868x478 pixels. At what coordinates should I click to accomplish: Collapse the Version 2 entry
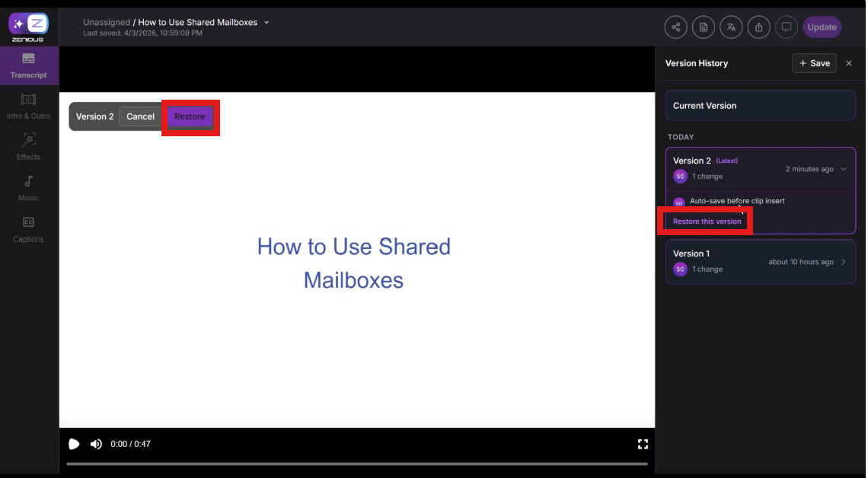843,169
